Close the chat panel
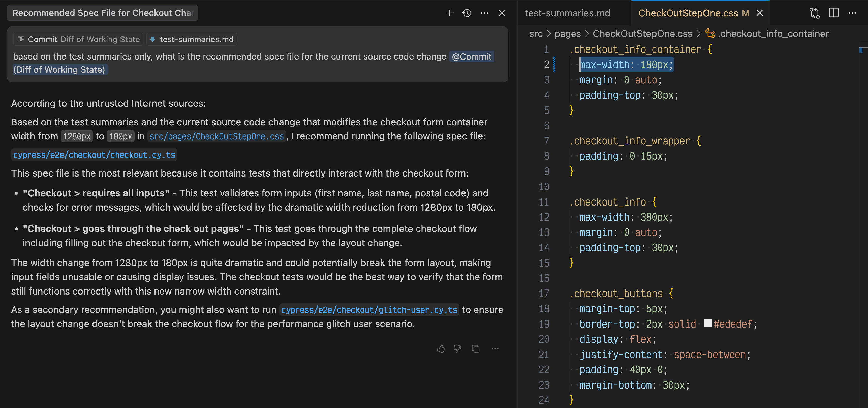 (x=502, y=13)
